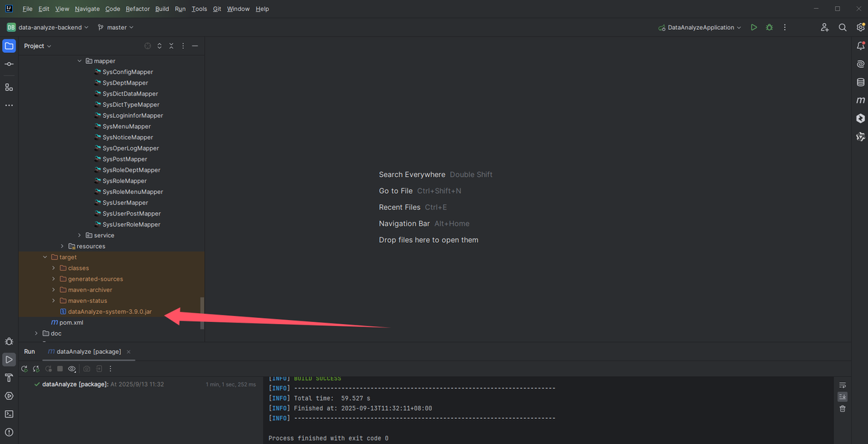Close the dataAnalyze [package] run tab
The width and height of the screenshot is (868, 444).
(x=128, y=352)
